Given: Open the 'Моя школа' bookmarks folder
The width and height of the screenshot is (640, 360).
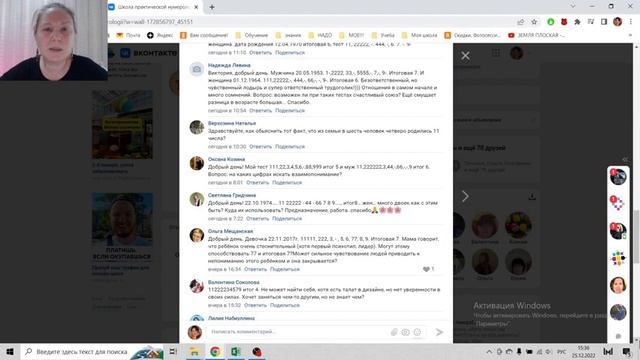Looking at the screenshot, I should (x=420, y=36).
